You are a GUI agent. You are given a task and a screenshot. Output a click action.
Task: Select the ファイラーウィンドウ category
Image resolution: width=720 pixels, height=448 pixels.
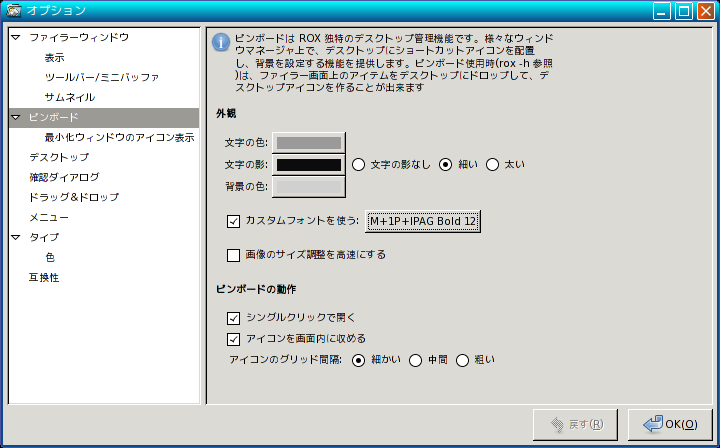79,37
